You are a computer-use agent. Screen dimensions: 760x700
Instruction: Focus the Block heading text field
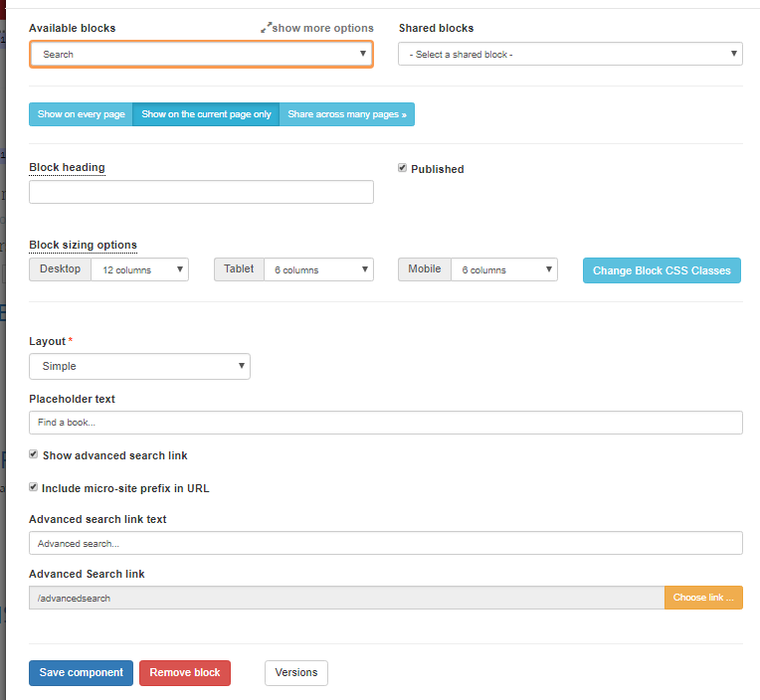(201, 192)
